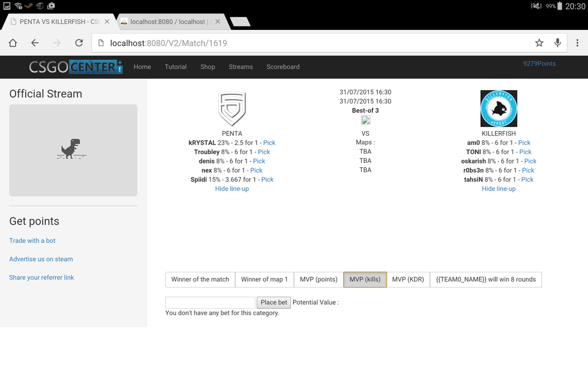Click the PENTA team logo

tap(232, 109)
